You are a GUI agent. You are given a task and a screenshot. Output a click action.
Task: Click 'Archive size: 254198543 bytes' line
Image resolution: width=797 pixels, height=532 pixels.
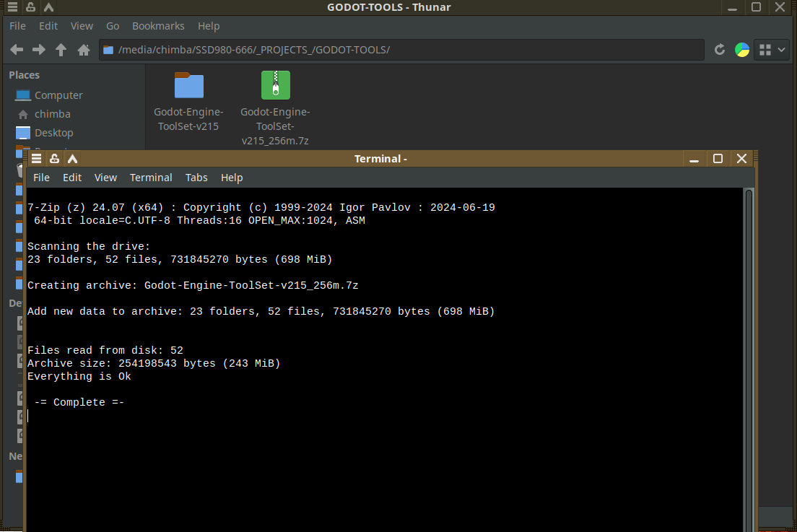[154, 363]
